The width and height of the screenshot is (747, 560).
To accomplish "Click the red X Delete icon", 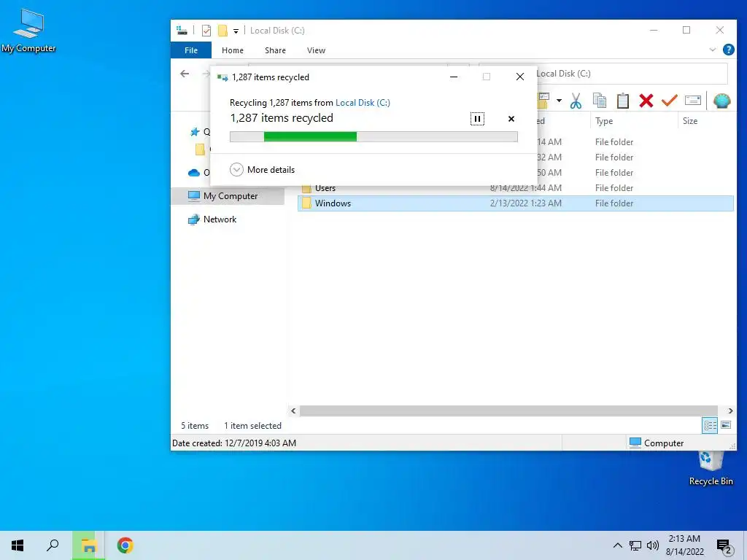I will pos(646,101).
